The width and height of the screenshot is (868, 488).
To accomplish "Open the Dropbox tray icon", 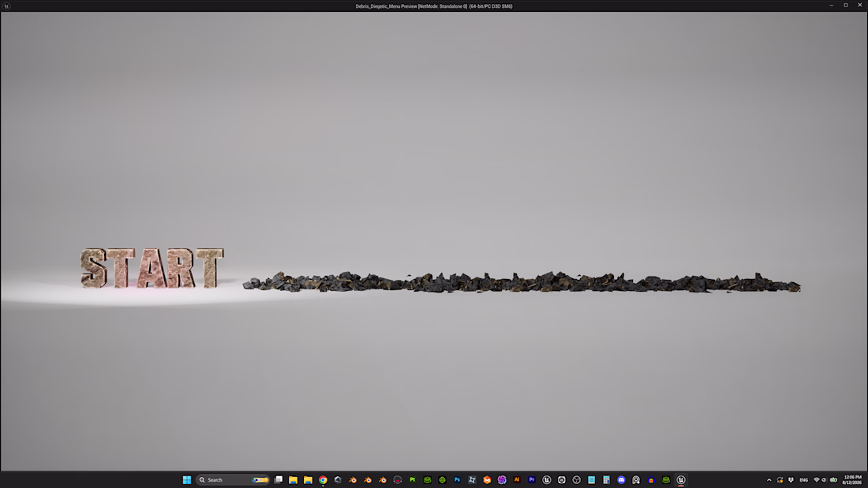I will click(x=791, y=479).
